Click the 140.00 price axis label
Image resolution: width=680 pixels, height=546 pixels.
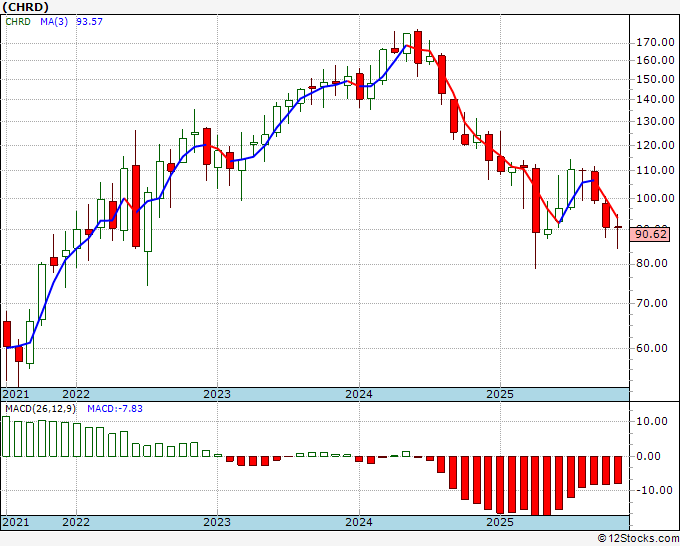point(655,99)
